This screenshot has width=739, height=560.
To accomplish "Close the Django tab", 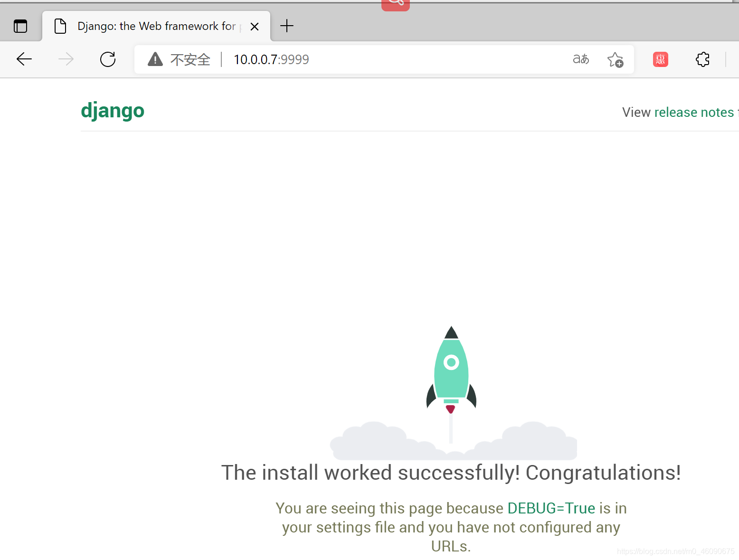I will (x=255, y=27).
